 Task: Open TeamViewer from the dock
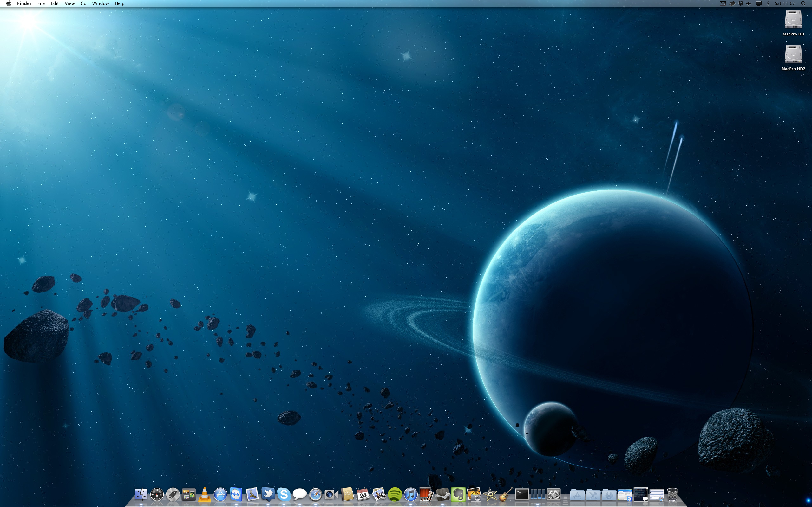point(236,494)
